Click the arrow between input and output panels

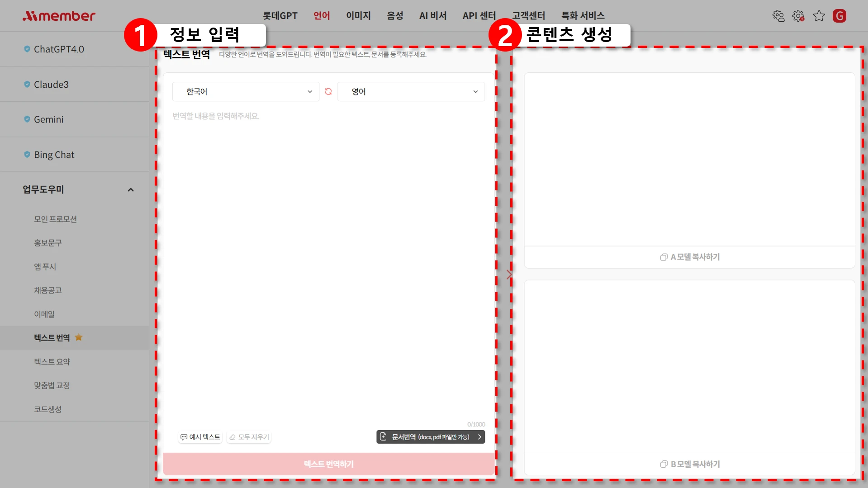509,274
